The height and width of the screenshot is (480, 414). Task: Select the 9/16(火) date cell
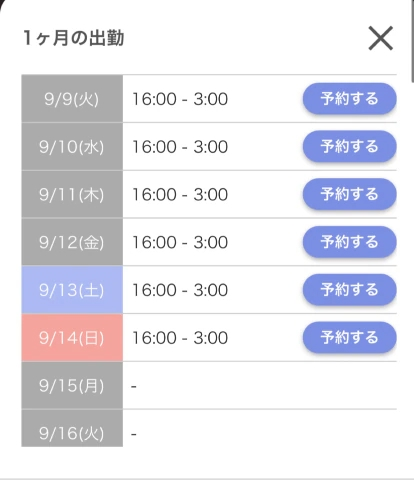click(72, 428)
